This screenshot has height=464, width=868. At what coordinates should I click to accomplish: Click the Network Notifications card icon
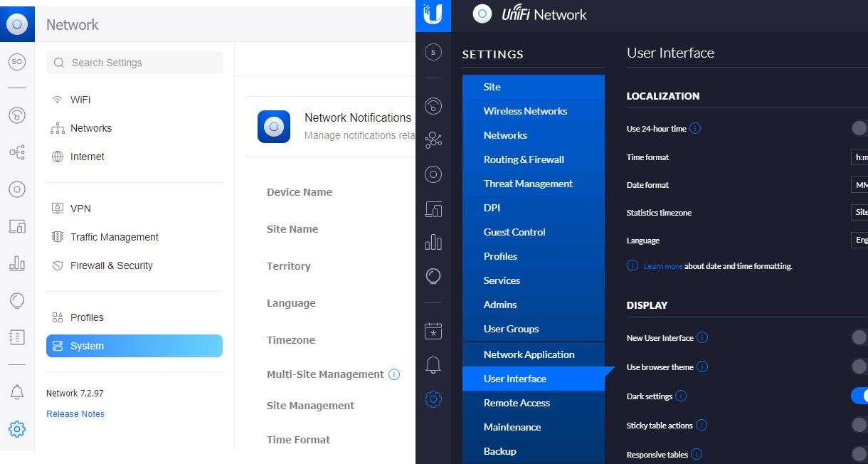[274, 127]
